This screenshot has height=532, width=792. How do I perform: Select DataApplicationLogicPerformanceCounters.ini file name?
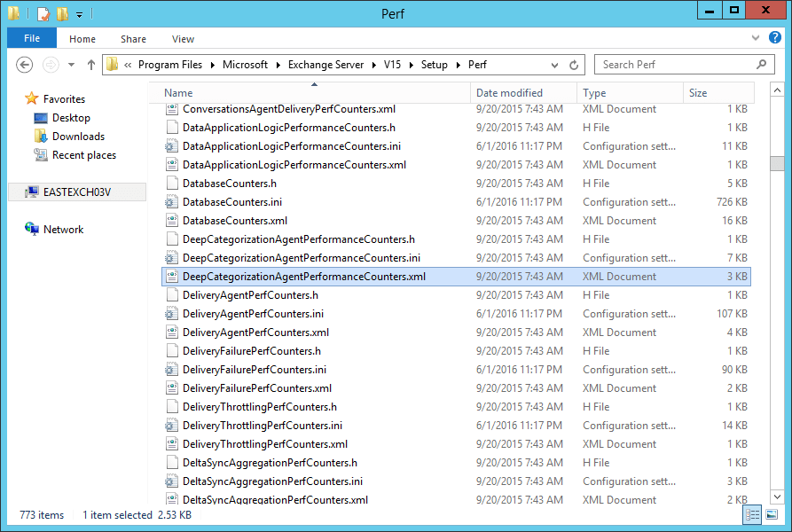point(292,146)
